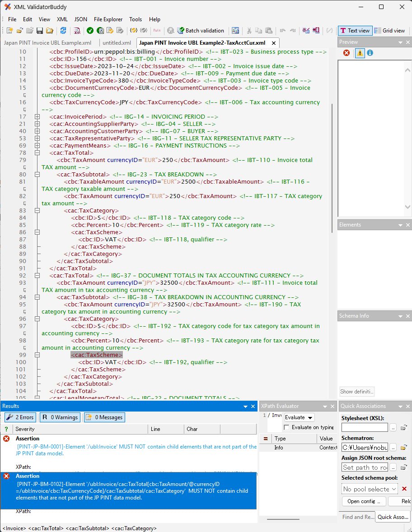Open the File menu

[x=12, y=19]
